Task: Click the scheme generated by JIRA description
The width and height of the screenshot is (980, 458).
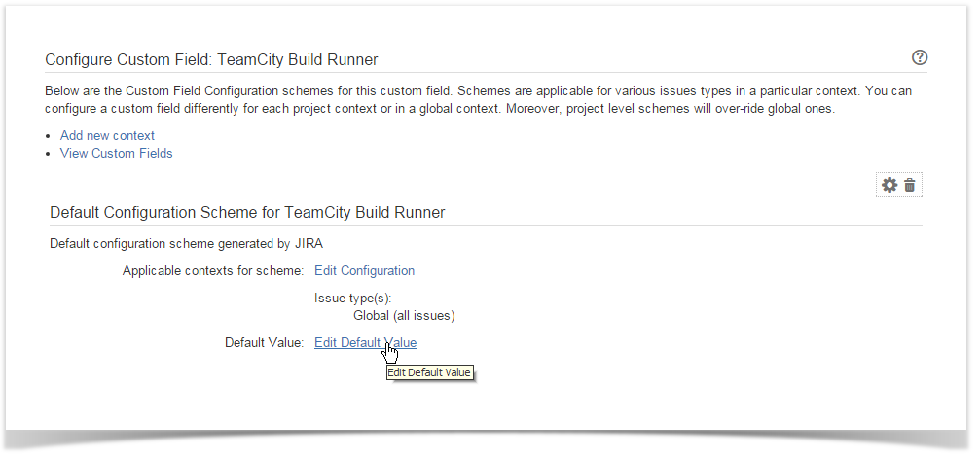Action: click(193, 243)
